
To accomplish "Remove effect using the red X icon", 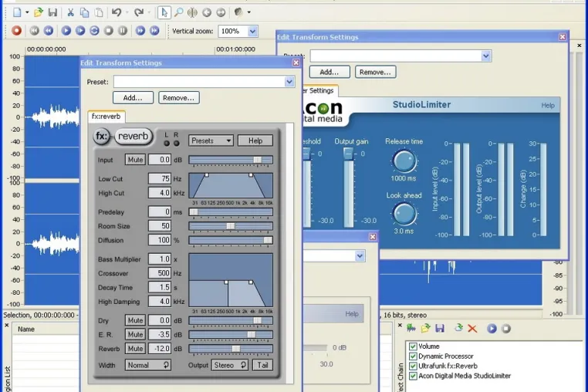I will coord(472,329).
